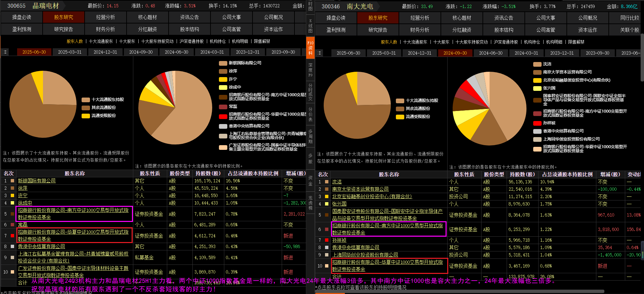Click legend swatch for 孙祥祯
Screen dimensions: 644x294
click(537, 123)
